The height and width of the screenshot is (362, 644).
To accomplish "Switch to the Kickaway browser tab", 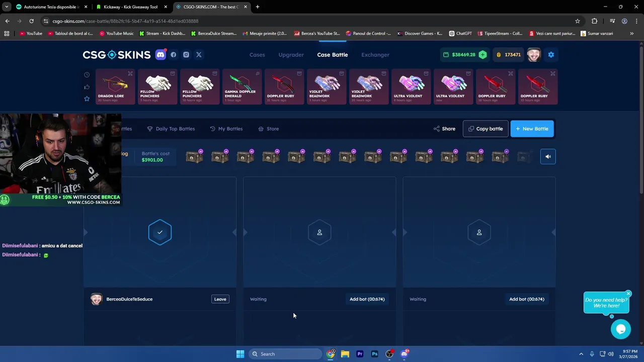I will (x=132, y=7).
